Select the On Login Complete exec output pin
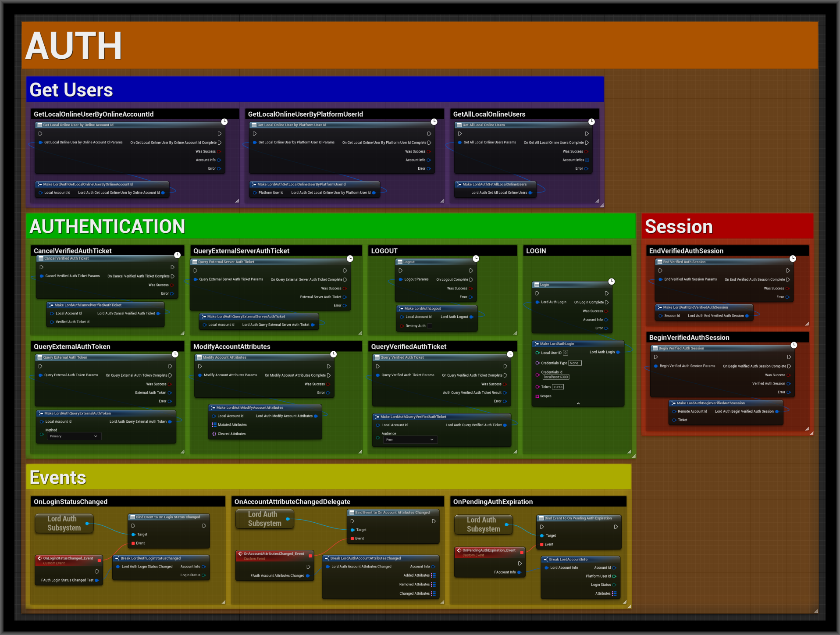This screenshot has height=635, width=840. coord(607,302)
